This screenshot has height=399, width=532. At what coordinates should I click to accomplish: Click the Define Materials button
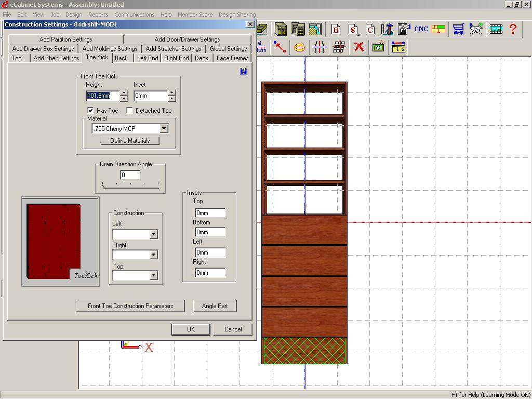[x=130, y=140]
